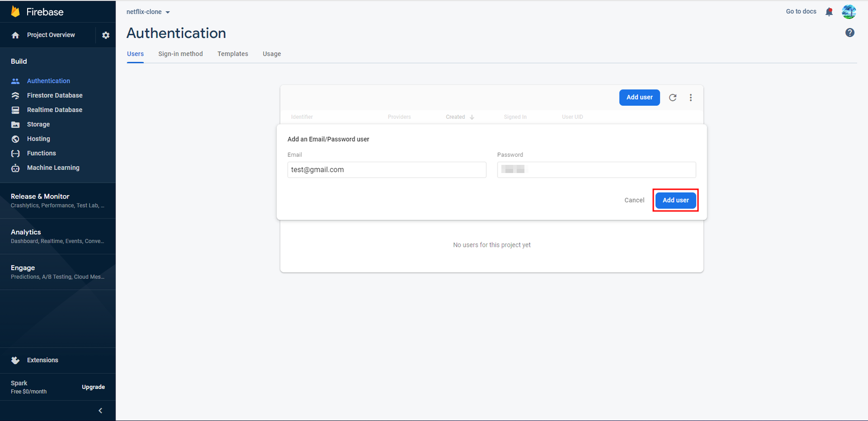Click the Machine Learning robot icon

[x=15, y=168]
